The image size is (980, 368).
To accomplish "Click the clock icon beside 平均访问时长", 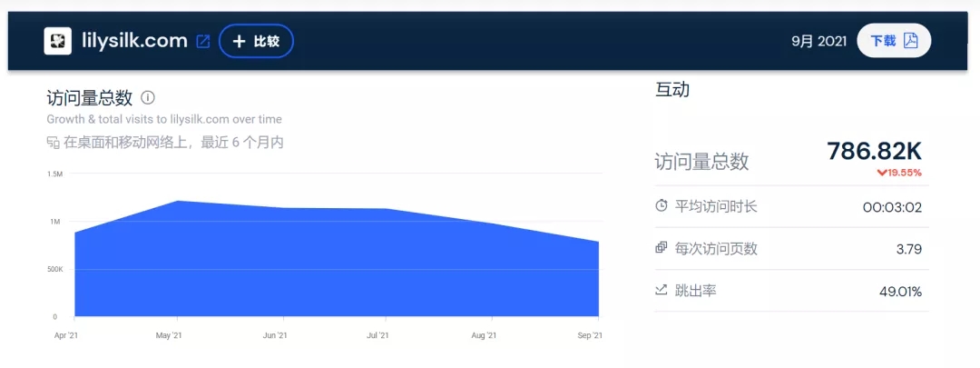I will click(661, 206).
